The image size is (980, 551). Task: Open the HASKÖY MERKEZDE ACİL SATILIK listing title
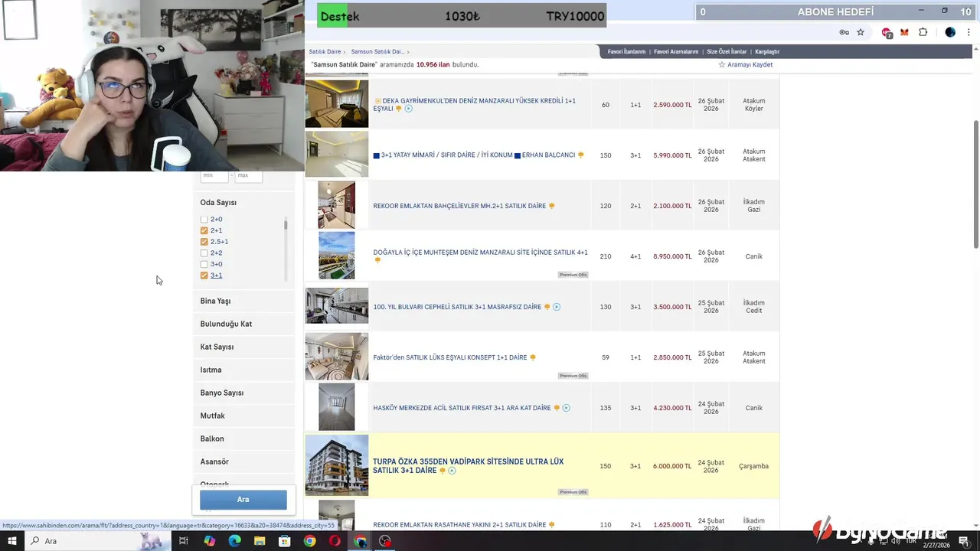(462, 408)
